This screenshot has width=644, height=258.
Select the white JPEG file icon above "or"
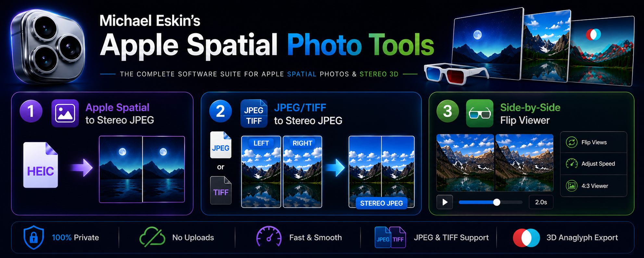221,145
